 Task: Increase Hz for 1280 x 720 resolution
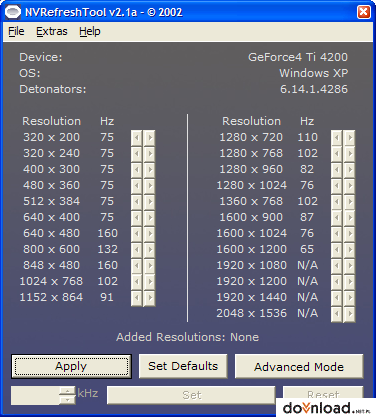pos(350,137)
